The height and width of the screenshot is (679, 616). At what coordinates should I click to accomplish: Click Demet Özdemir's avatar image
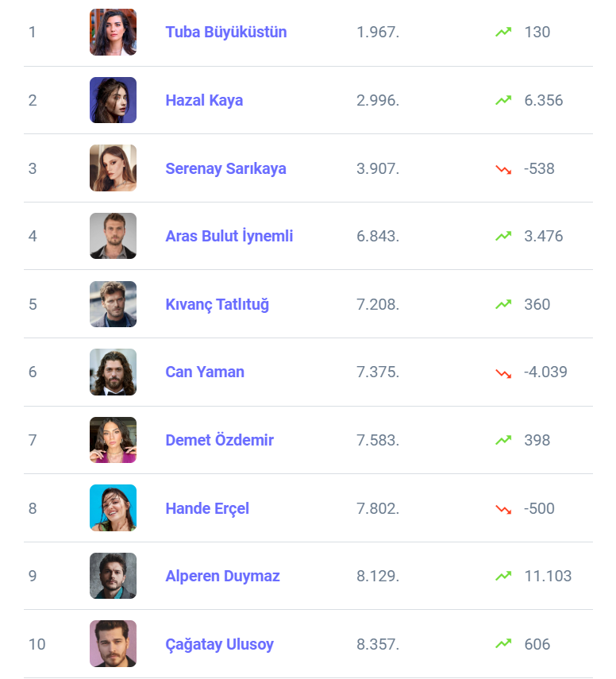pos(113,440)
